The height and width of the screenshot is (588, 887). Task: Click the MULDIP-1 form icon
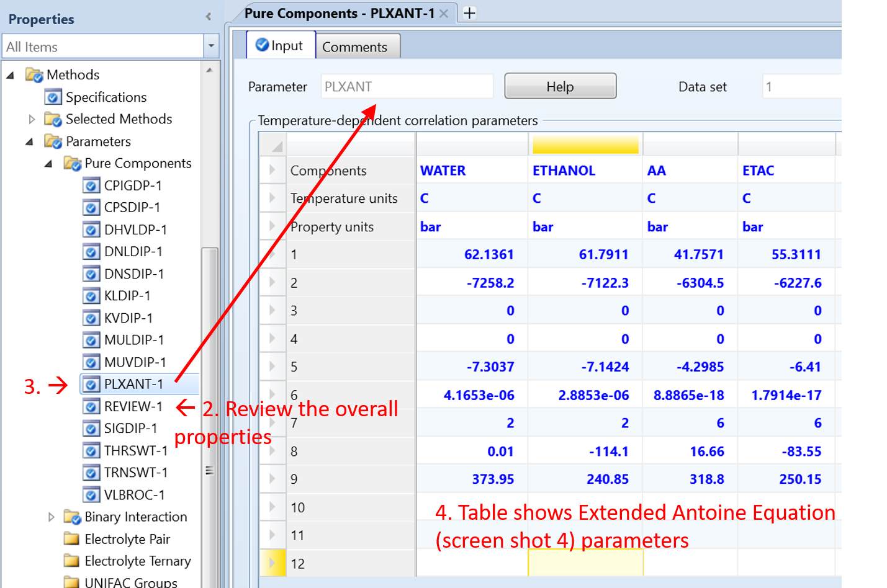(x=91, y=340)
